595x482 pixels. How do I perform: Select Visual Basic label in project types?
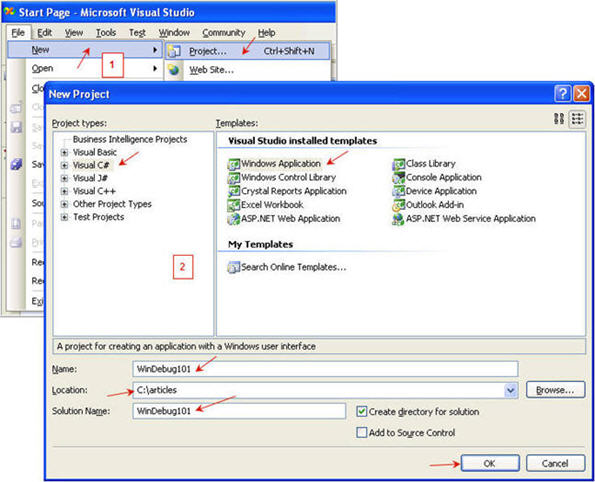click(94, 153)
